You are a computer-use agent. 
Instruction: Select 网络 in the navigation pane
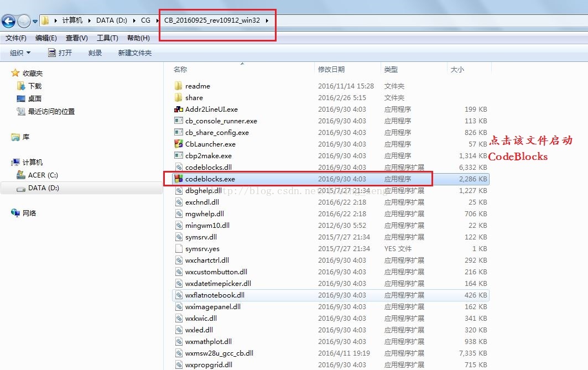pos(29,213)
